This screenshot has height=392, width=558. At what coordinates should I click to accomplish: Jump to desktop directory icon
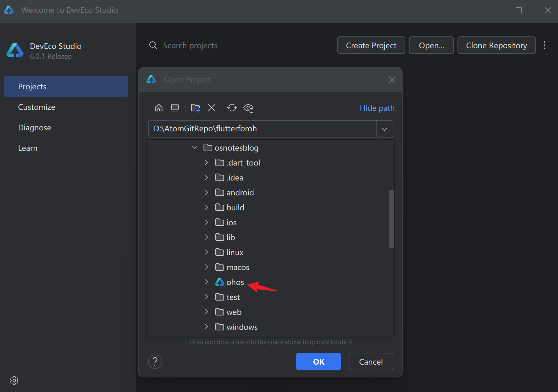click(175, 108)
